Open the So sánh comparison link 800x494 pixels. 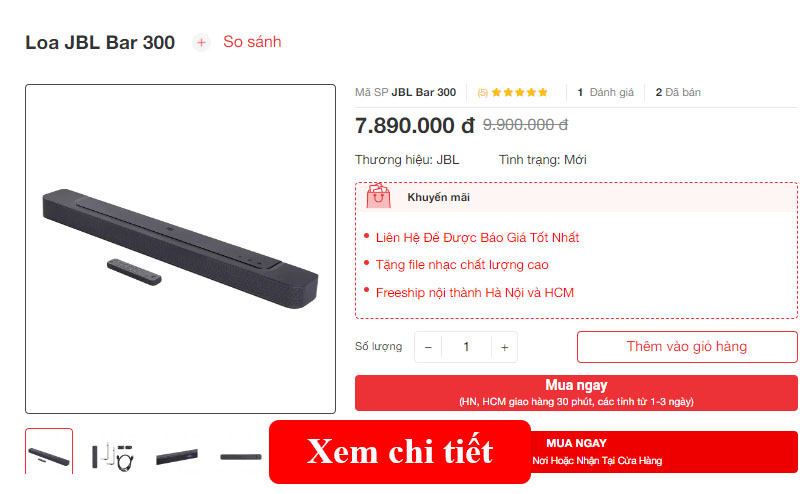click(252, 42)
